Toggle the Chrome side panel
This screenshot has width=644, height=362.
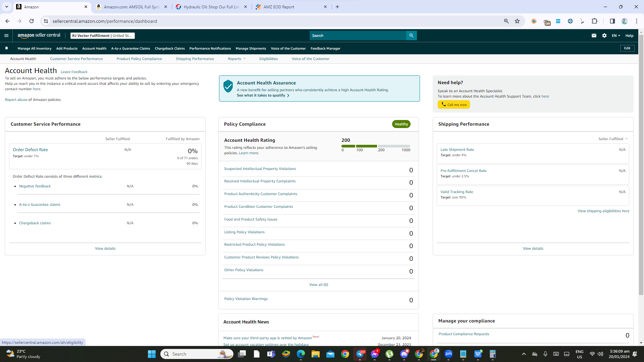[612, 21]
